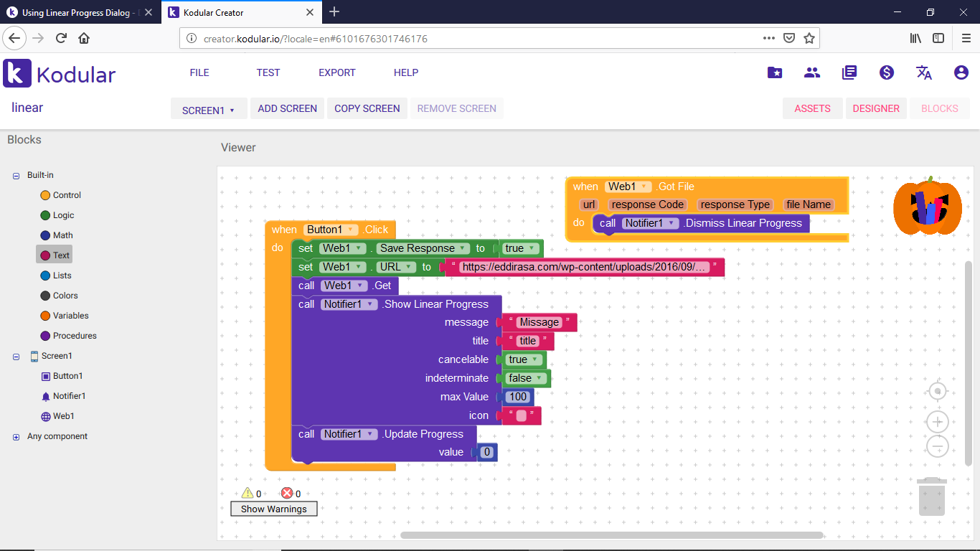The width and height of the screenshot is (980, 551).
Task: Open the HELP menu
Action: click(x=406, y=72)
